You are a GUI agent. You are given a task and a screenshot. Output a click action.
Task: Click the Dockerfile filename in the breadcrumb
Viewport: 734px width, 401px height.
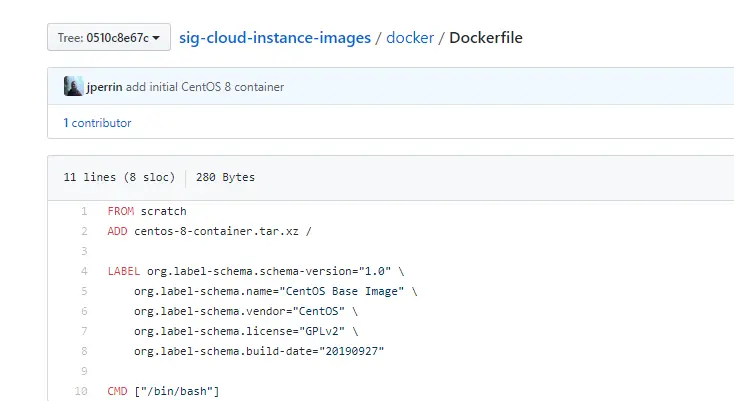486,38
